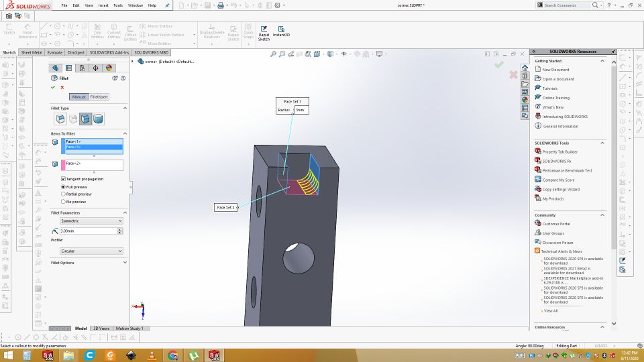Image resolution: width=644 pixels, height=362 pixels.
Task: Open VLC media player from the taskbar
Action: point(152,355)
